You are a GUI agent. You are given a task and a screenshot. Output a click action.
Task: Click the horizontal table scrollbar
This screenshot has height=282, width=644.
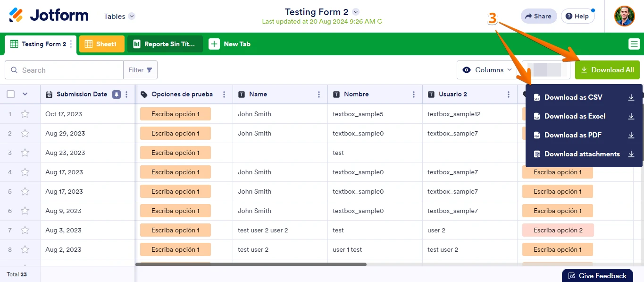pyautogui.click(x=251, y=265)
